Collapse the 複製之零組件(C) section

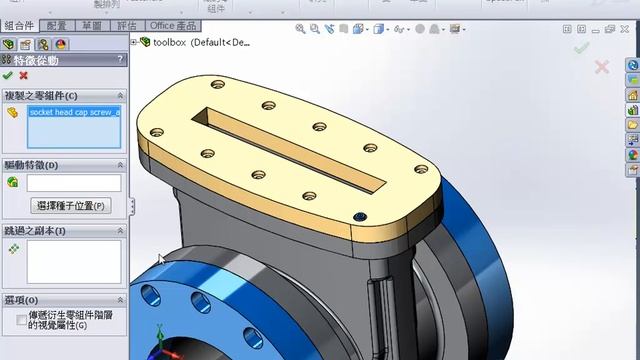tap(120, 96)
